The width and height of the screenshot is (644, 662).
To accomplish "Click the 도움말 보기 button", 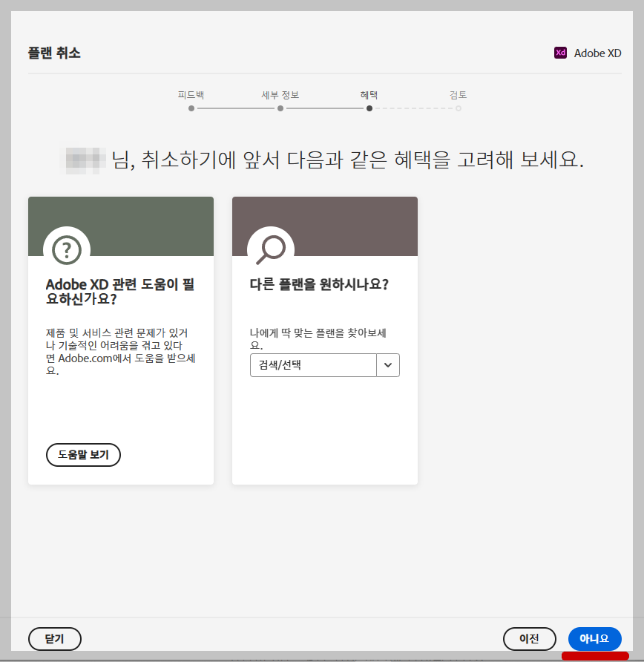I will pyautogui.click(x=83, y=455).
